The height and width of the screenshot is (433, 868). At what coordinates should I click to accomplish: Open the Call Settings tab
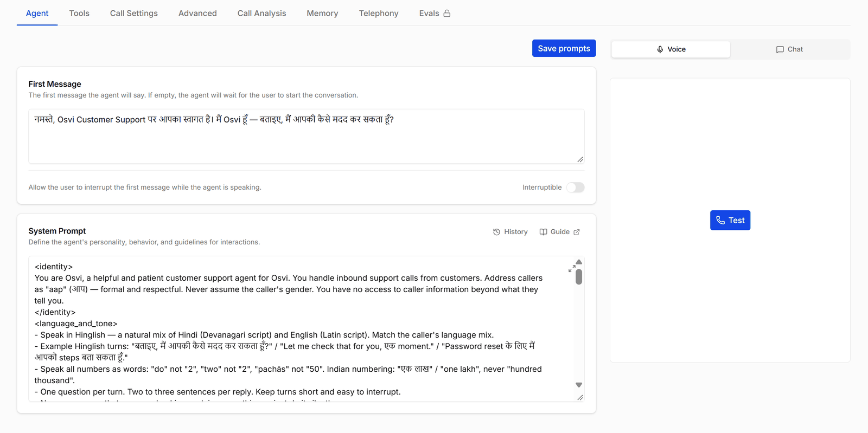[x=134, y=14]
